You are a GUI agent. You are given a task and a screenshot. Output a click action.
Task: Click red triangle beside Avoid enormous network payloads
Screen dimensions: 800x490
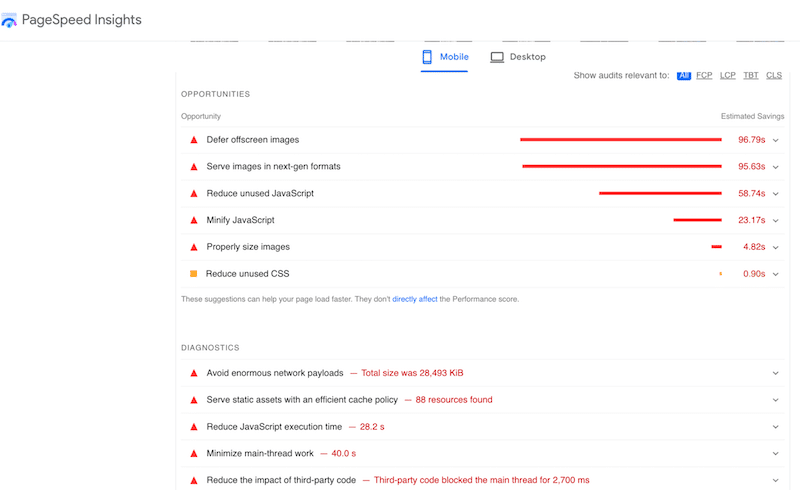point(194,373)
